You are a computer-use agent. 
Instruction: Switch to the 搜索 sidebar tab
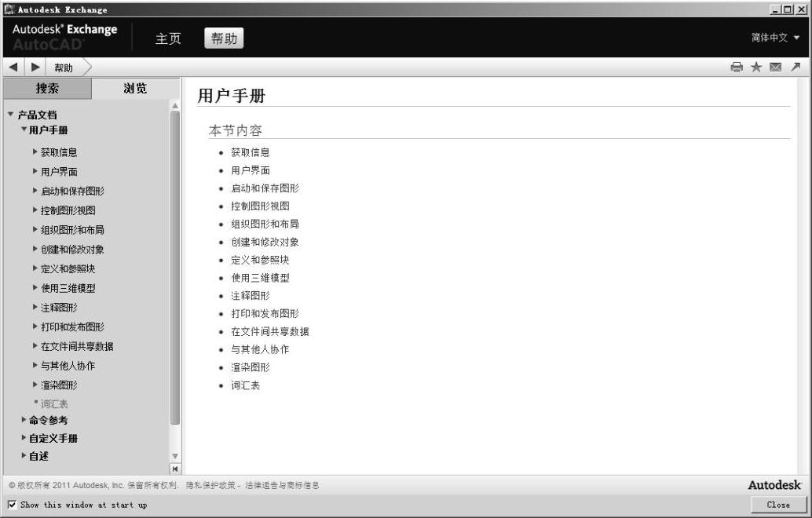[47, 89]
